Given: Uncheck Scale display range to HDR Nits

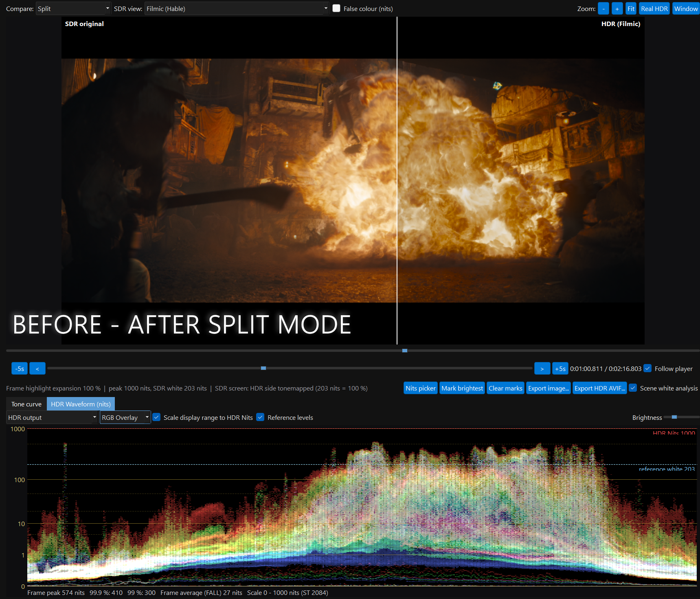Looking at the screenshot, I should (x=156, y=417).
